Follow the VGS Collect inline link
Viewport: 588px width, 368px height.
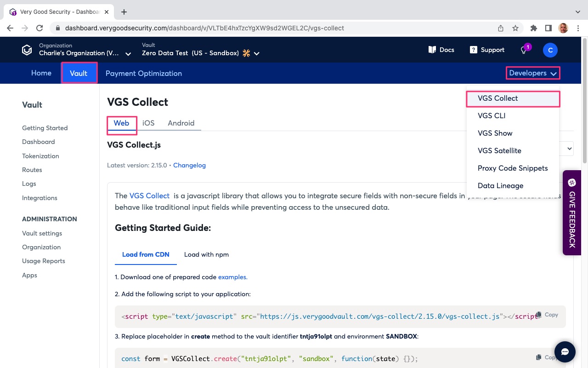pyautogui.click(x=149, y=196)
